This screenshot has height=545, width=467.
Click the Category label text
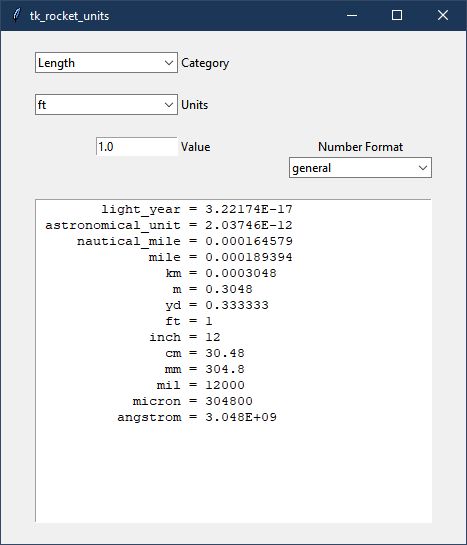205,63
